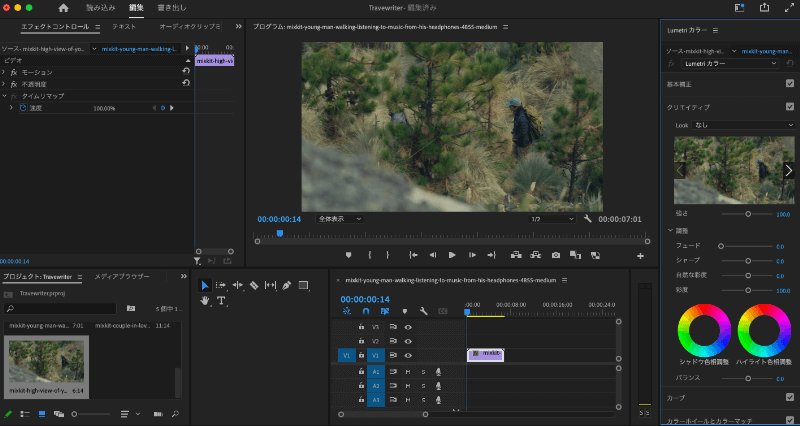Click the Export Frame camera icon
Viewport: 800px width, 426px height.
[555, 255]
